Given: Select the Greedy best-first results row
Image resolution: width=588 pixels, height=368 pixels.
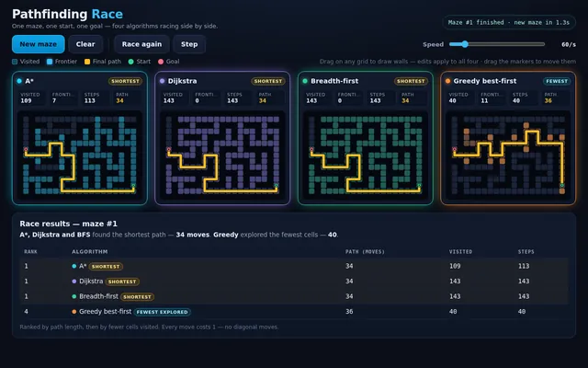Looking at the screenshot, I should 294,312.
